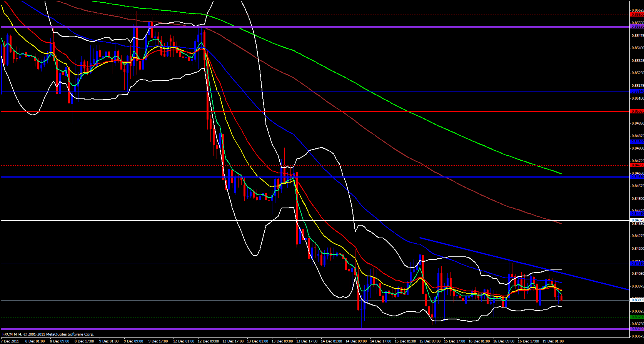644x344 pixels.
Task: Click the 9 Dec 17:00 time label
Action: 159,341
